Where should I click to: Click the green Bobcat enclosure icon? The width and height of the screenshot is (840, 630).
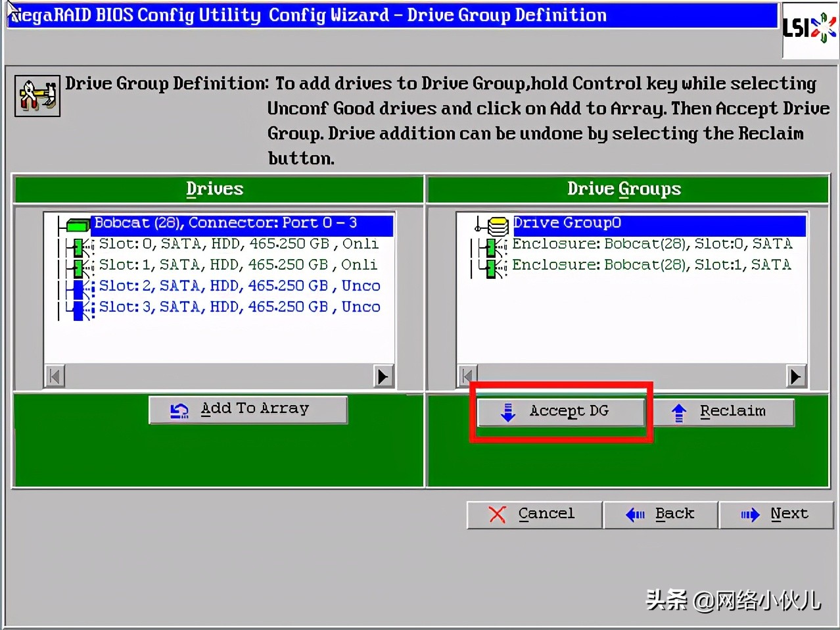click(78, 225)
